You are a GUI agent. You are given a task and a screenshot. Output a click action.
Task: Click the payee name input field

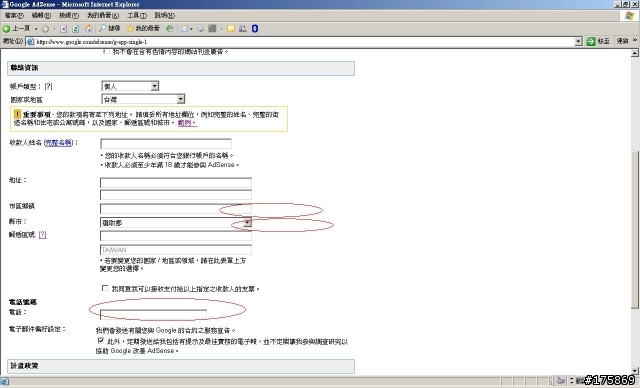(x=166, y=144)
